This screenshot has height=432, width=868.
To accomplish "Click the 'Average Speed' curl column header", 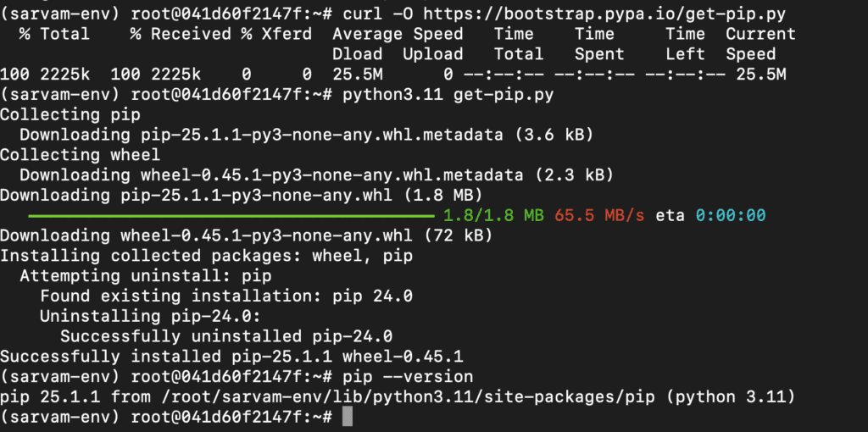I will coord(398,34).
